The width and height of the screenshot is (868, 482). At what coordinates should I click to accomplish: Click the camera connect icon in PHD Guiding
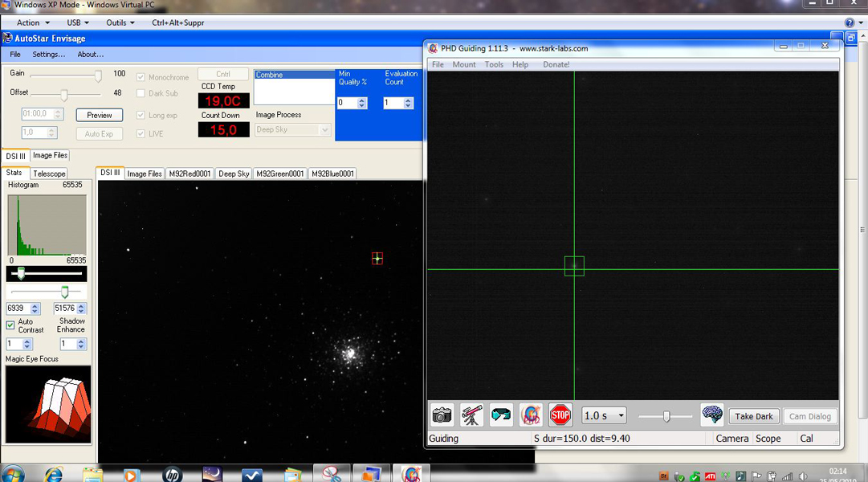point(442,415)
